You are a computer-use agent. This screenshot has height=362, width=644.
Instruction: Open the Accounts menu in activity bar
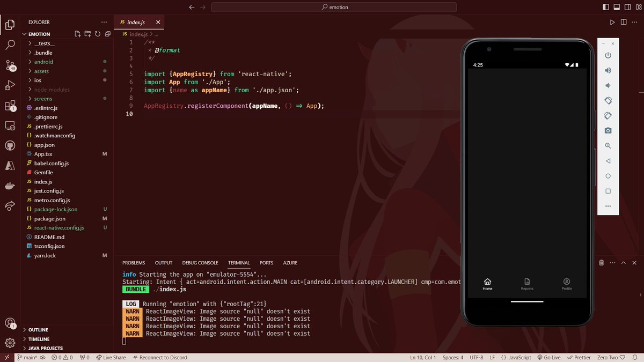(10, 323)
